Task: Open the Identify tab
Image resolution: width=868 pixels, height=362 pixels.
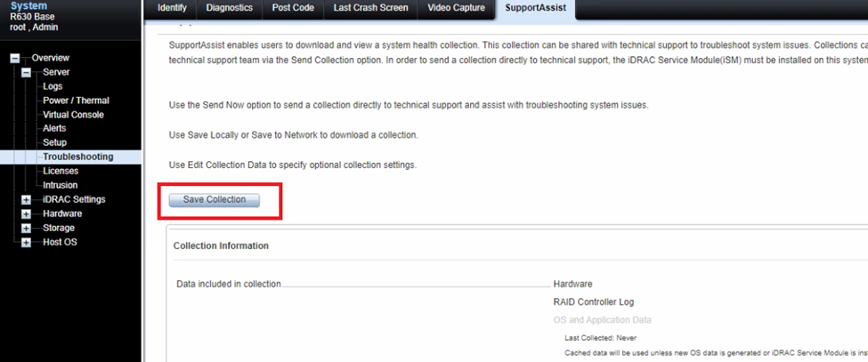Action: (x=172, y=8)
